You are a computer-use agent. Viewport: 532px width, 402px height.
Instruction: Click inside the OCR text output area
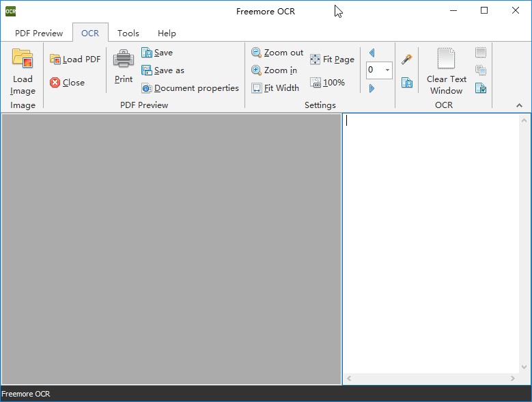pyautogui.click(x=430, y=243)
